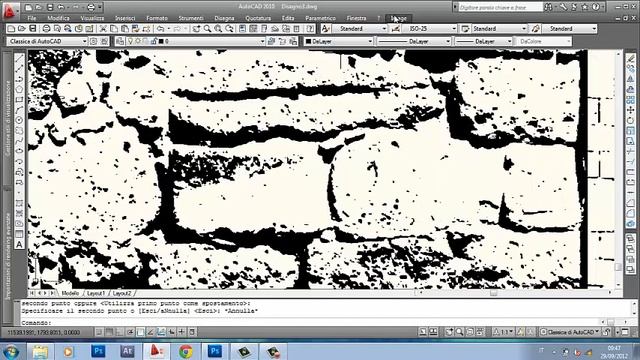
Task: Open the Disegna menu
Action: [x=224, y=18]
